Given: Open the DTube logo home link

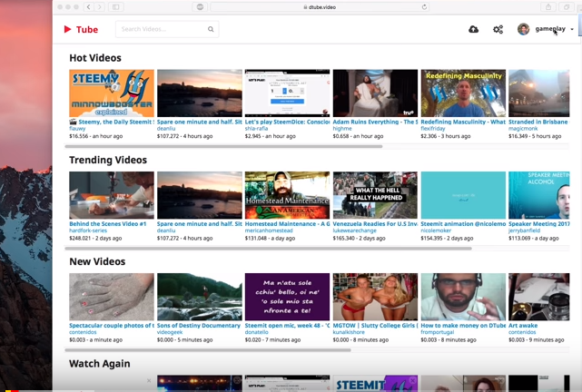Looking at the screenshot, I should 81,29.
